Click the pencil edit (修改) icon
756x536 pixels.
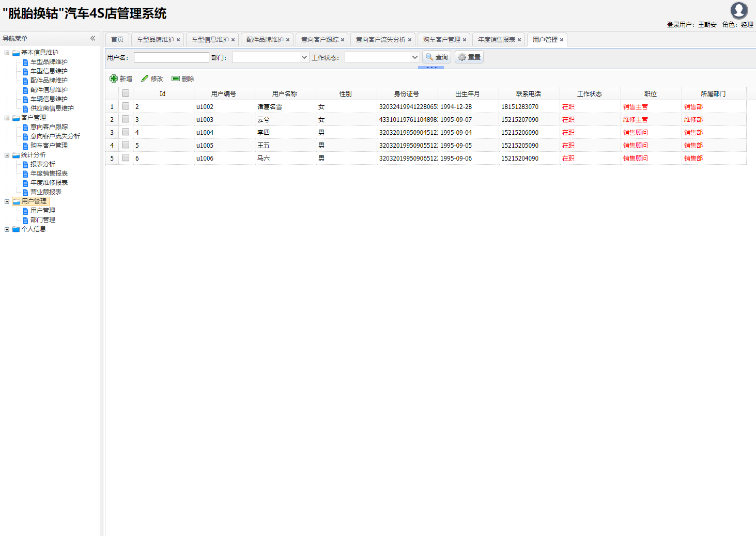point(145,78)
